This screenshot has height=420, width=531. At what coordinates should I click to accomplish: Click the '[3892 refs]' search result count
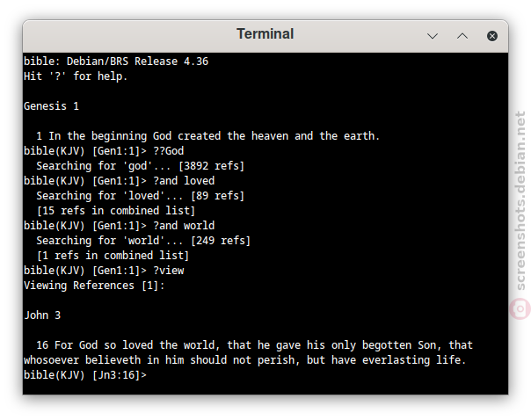click(x=211, y=166)
